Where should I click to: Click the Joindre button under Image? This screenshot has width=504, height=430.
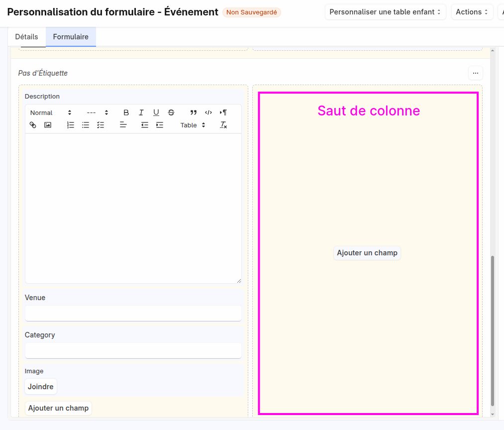pyautogui.click(x=41, y=387)
